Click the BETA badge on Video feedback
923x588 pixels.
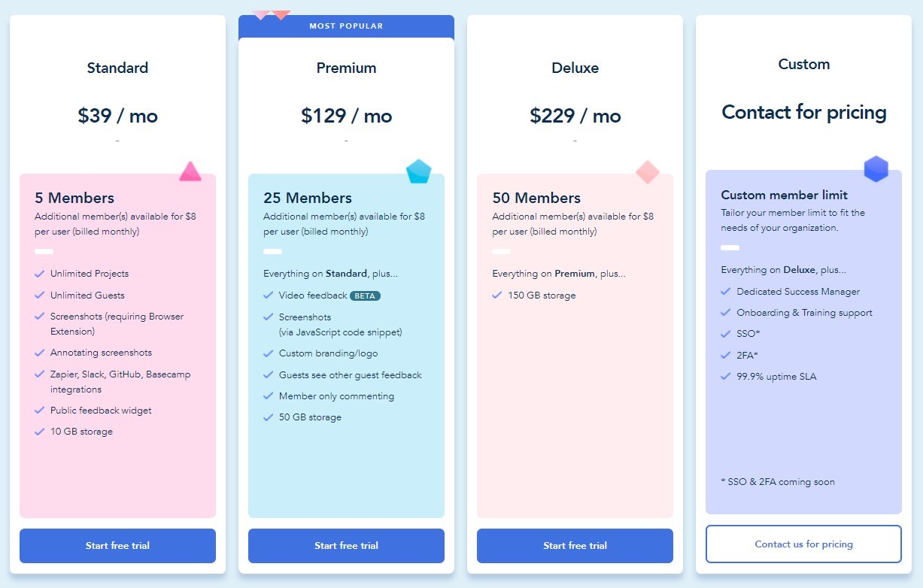(365, 296)
